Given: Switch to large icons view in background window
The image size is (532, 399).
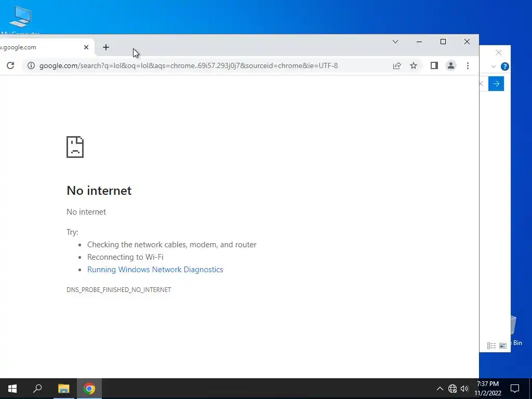Looking at the screenshot, I should [503, 345].
